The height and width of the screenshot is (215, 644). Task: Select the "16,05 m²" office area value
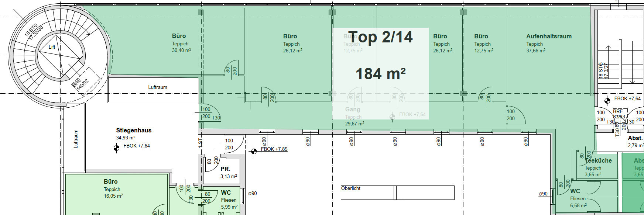[113, 196]
